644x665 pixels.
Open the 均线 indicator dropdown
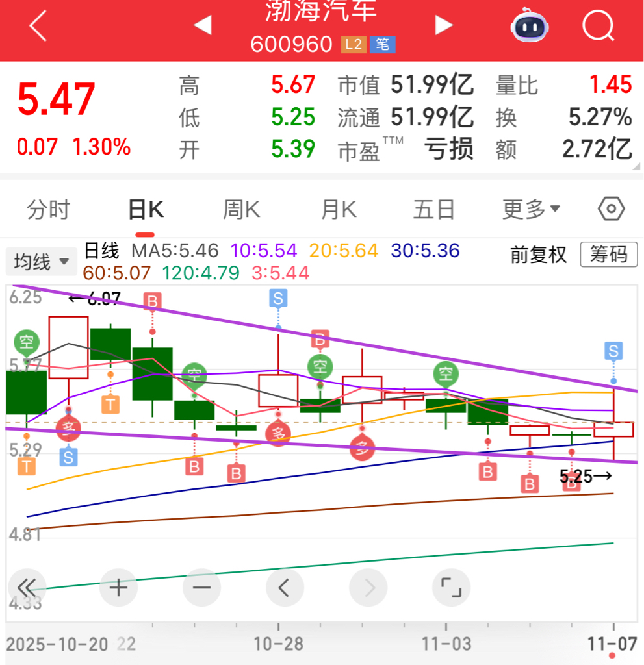tap(41, 261)
